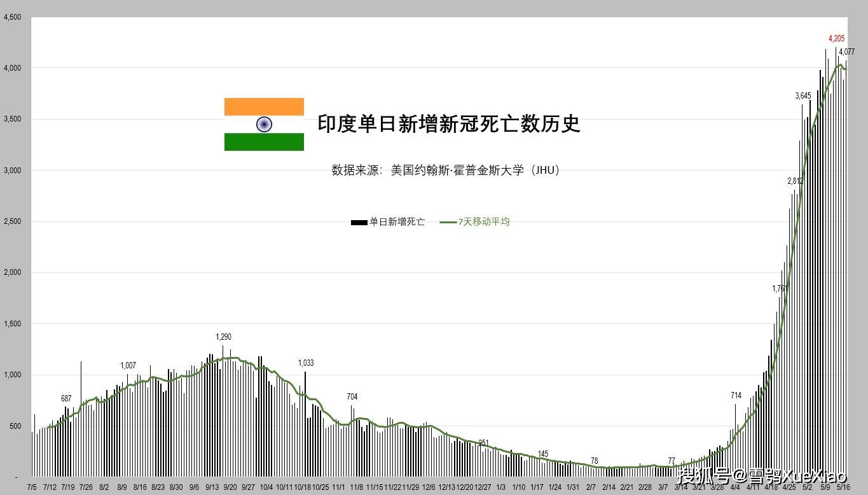
Task: Click the x-axis date '1/3'
Action: click(x=501, y=487)
